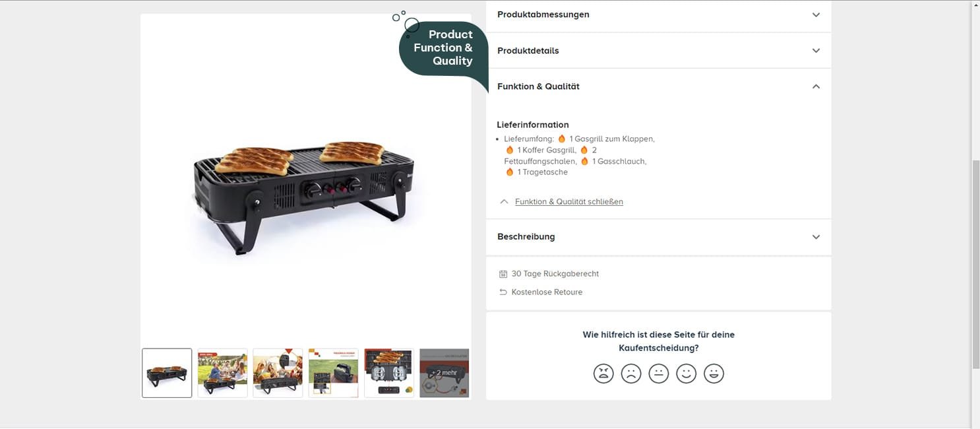
Task: Open the '2 mehr' images thumbnail
Action: click(444, 373)
